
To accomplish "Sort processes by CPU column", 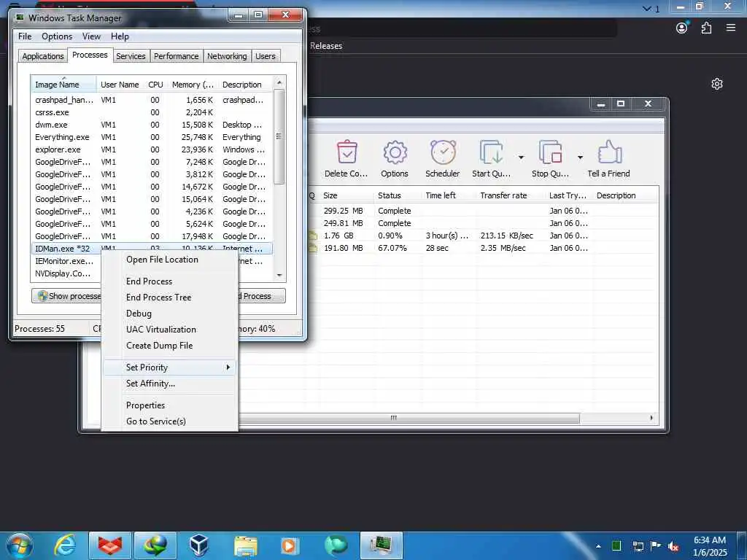I will click(155, 85).
